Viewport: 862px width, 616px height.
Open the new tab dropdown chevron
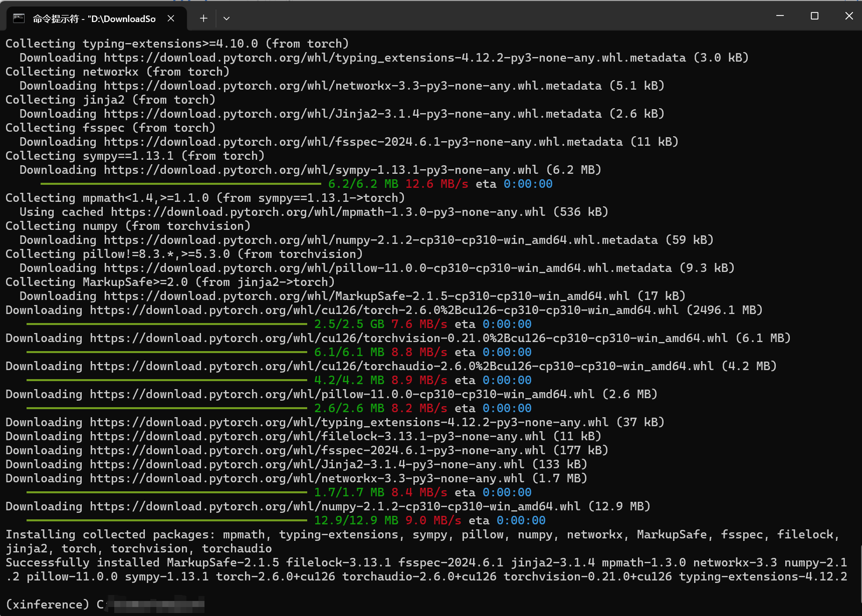(227, 18)
